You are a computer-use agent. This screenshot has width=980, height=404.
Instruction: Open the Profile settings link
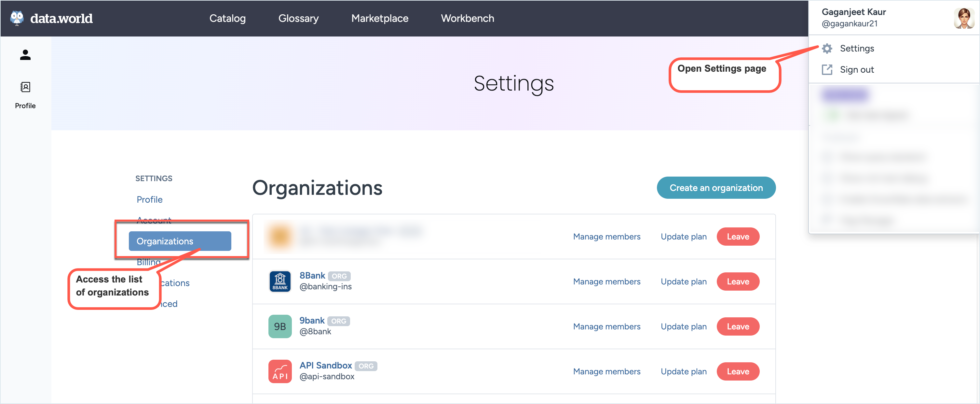tap(150, 199)
